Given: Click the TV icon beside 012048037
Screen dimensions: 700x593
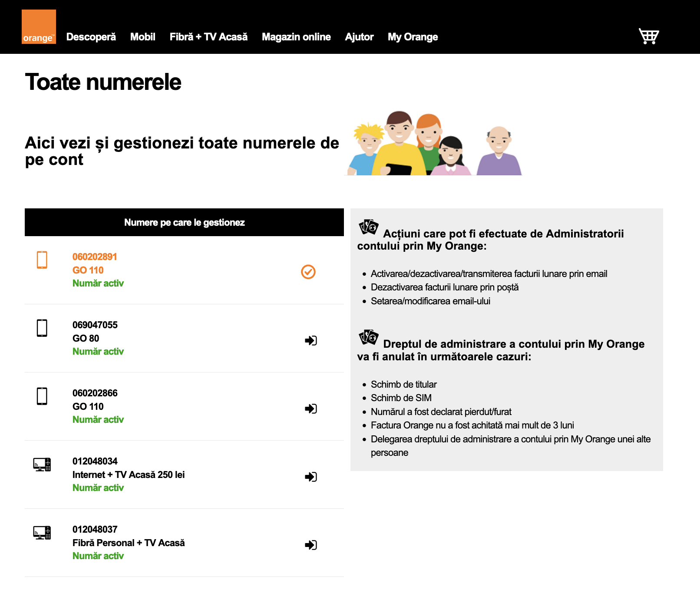Looking at the screenshot, I should (x=42, y=533).
